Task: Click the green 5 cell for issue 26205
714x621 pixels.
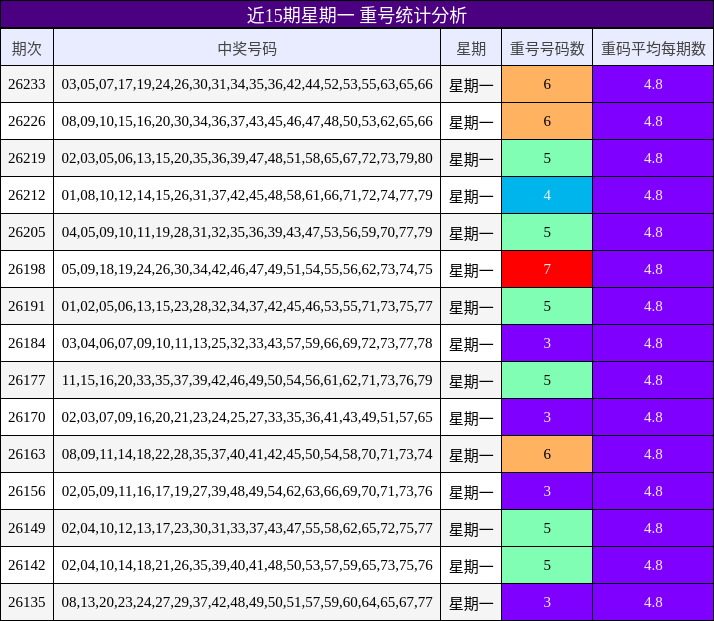Action: [547, 232]
